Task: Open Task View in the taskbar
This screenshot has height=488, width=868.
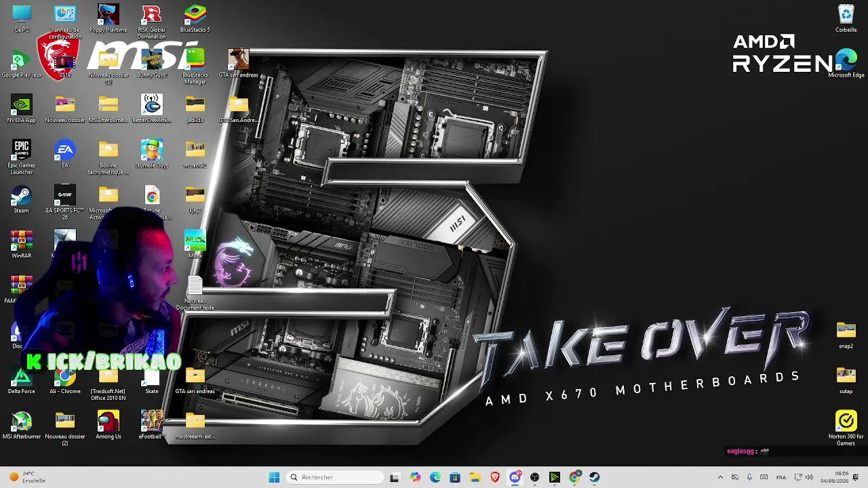Action: pos(395,477)
